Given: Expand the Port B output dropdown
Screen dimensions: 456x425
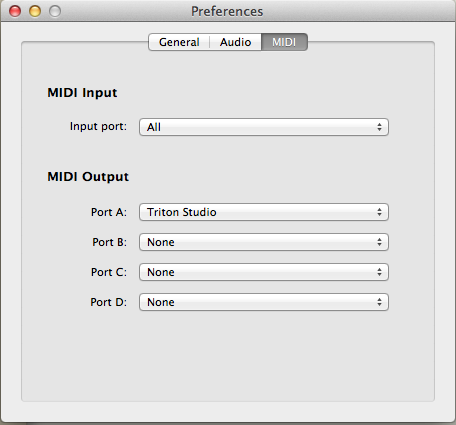Looking at the screenshot, I should click(x=264, y=242).
